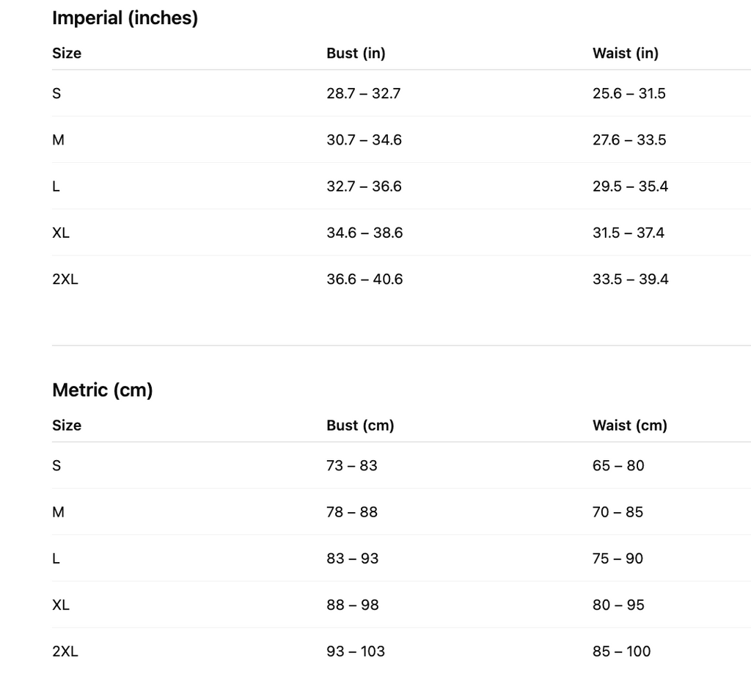Click the Bust (in) column header

click(x=356, y=54)
